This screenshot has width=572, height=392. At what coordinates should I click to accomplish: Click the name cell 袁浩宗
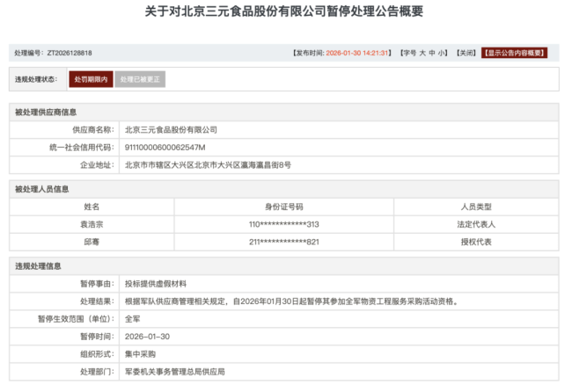pyautogui.click(x=92, y=224)
